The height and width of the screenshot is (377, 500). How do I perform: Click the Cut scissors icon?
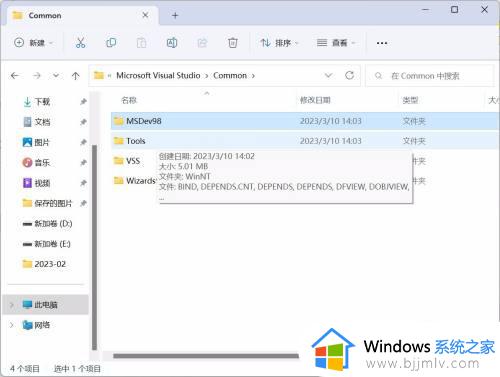pos(80,43)
